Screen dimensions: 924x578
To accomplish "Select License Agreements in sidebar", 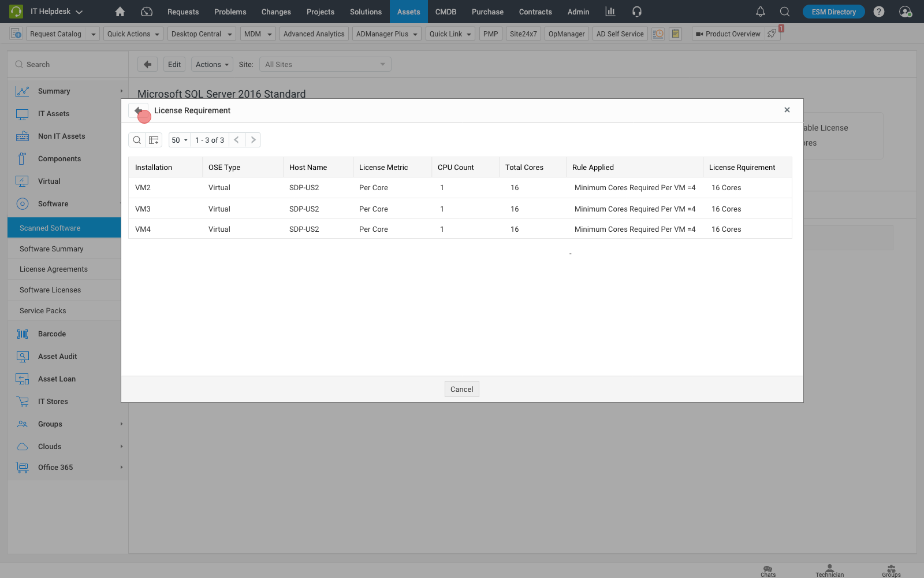I will (54, 269).
